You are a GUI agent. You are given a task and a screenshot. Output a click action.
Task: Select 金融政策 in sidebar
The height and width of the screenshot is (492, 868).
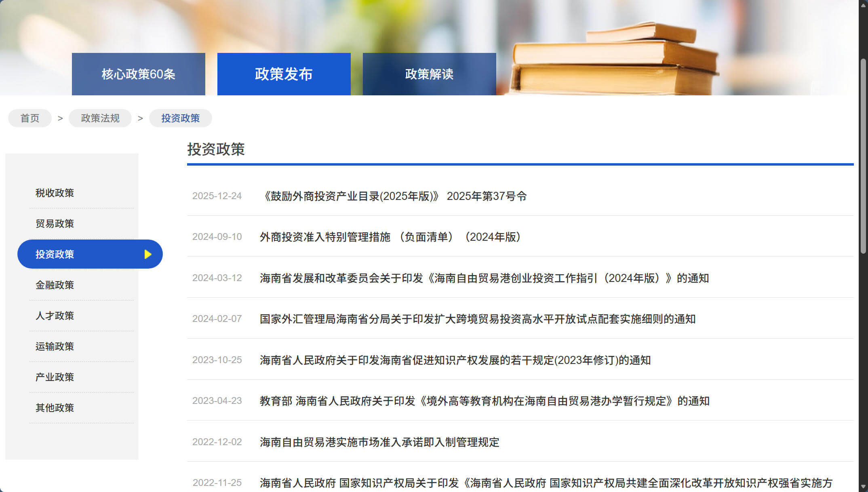coord(55,285)
